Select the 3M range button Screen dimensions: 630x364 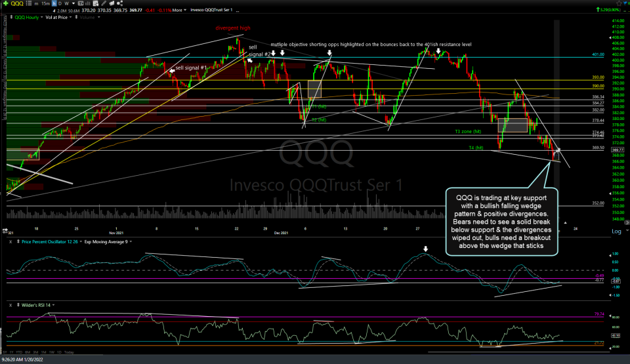(x=35, y=352)
